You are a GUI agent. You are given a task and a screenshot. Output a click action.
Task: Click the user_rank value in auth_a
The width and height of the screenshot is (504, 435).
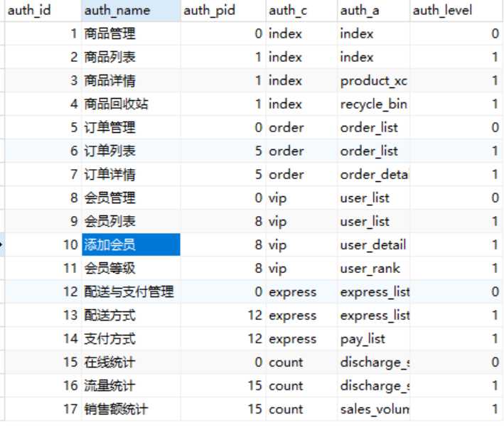[370, 269]
